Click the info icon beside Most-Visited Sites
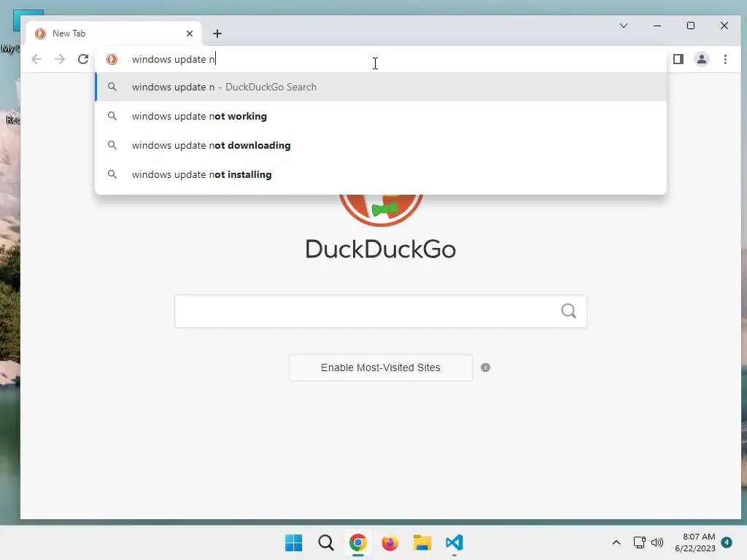Viewport: 747px width, 560px height. (x=485, y=367)
